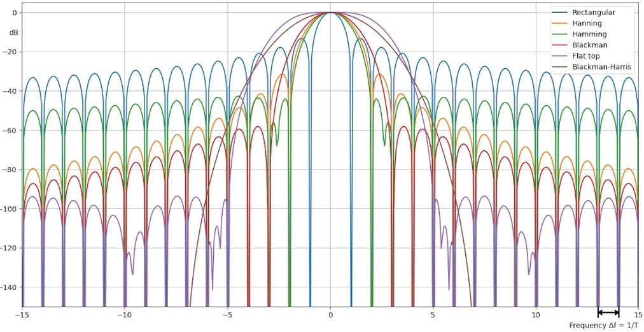Click the 10 tick label on x-axis

point(536,315)
